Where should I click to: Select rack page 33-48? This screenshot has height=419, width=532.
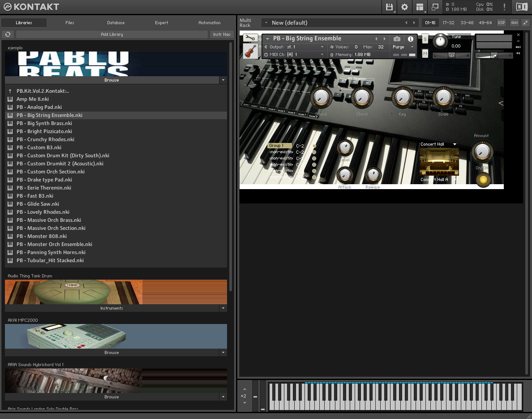click(467, 23)
